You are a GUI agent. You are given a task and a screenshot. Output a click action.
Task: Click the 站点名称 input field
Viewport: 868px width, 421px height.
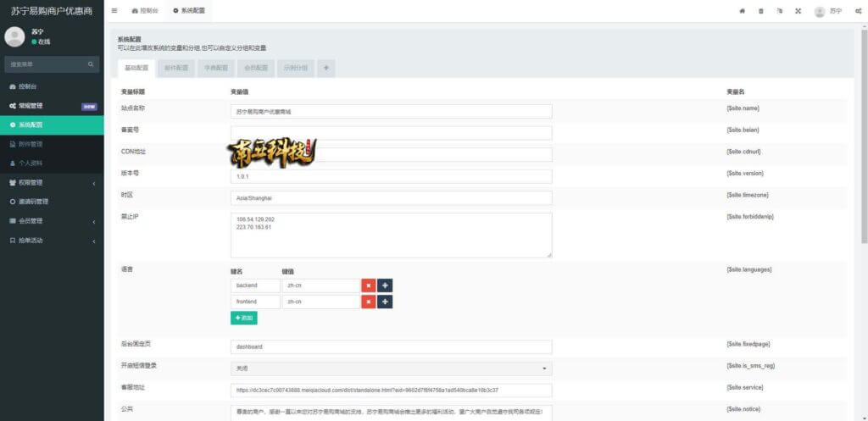click(x=392, y=111)
